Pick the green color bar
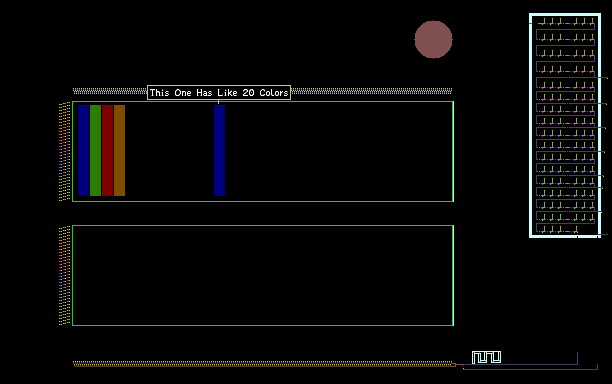 tap(96, 150)
